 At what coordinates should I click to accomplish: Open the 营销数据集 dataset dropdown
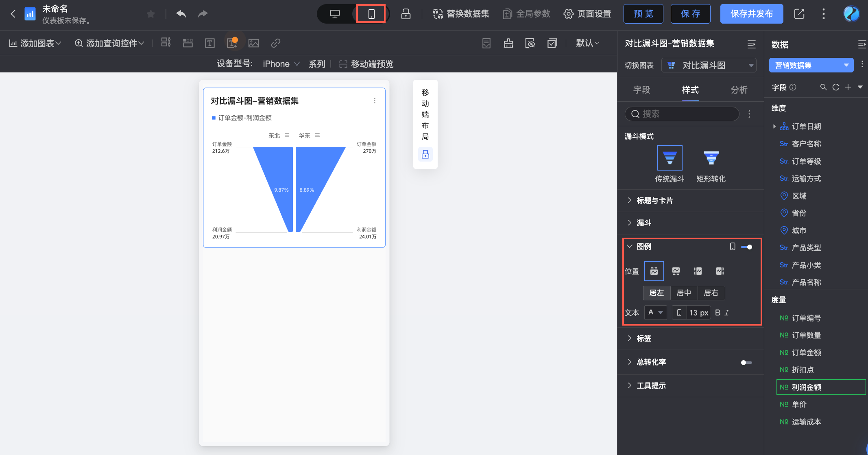(x=811, y=66)
